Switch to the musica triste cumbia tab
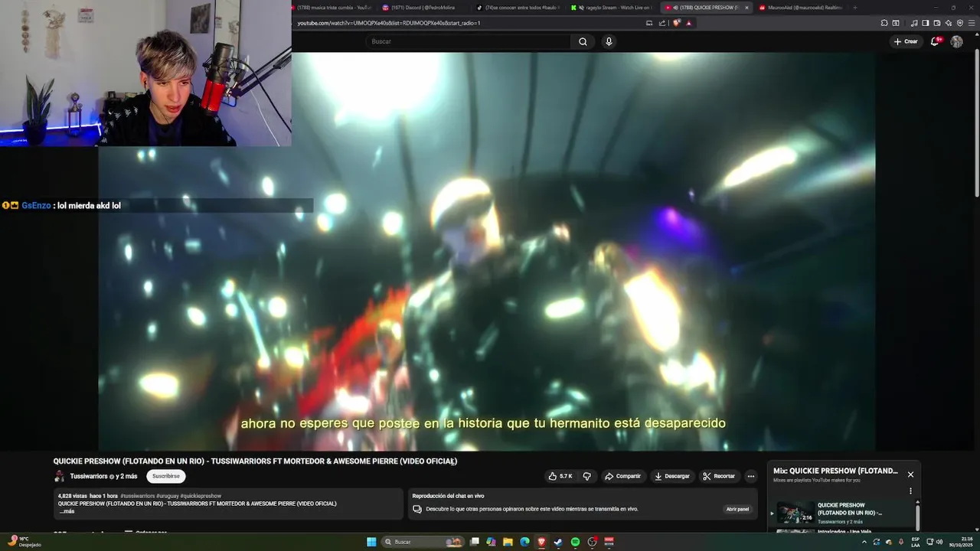Screen dimensions: 980x551 click(335, 8)
